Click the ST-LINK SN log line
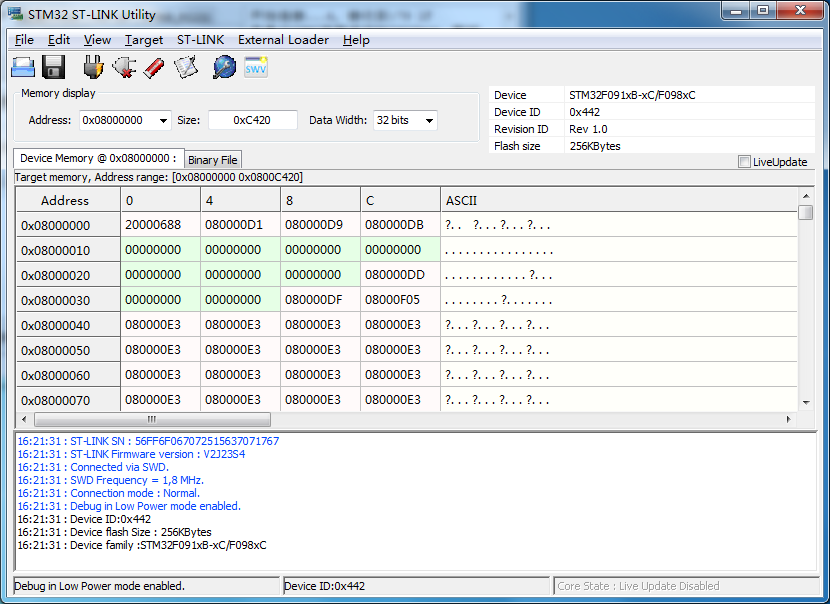The width and height of the screenshot is (830, 604). 148,441
